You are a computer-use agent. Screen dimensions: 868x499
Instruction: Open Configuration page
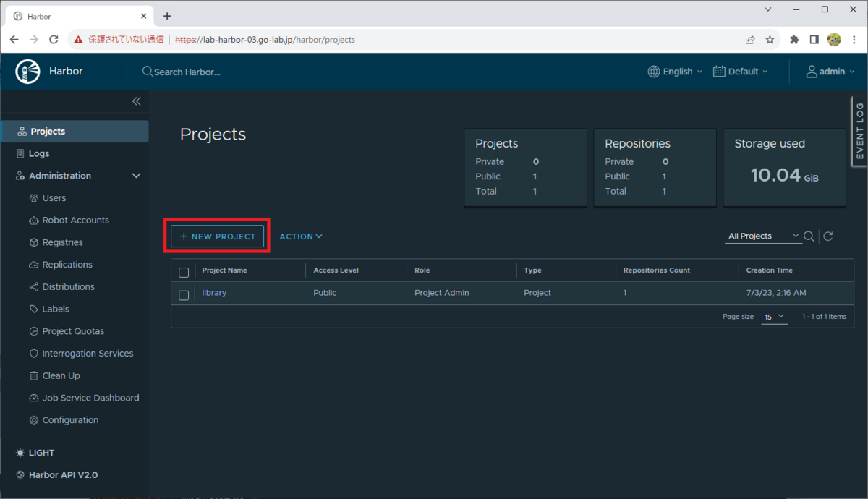(x=70, y=420)
